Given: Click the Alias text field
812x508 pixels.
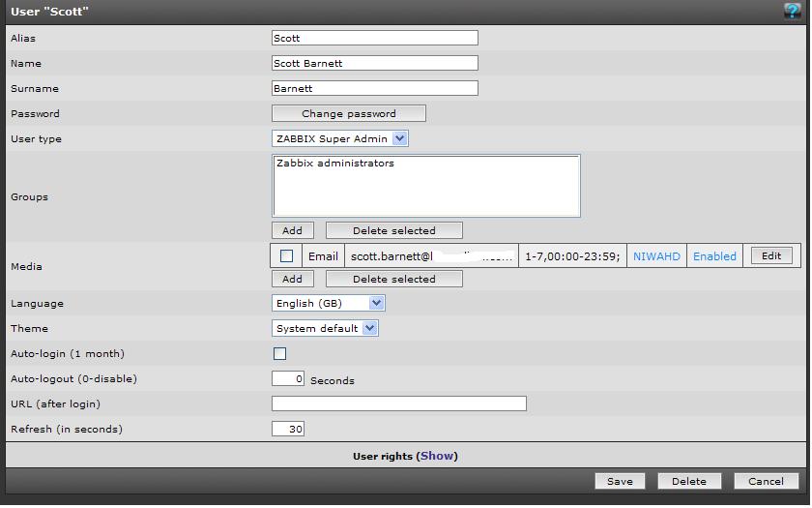Looking at the screenshot, I should point(375,39).
